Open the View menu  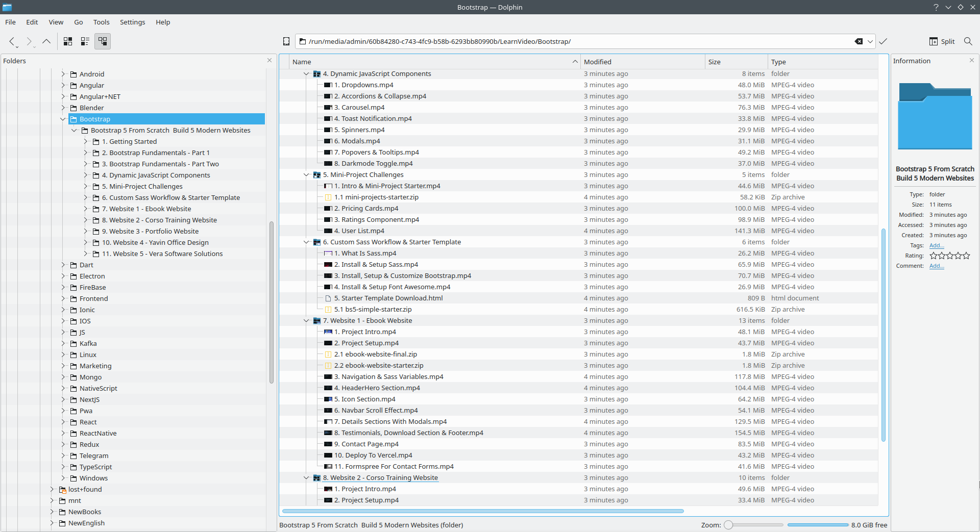tap(56, 22)
